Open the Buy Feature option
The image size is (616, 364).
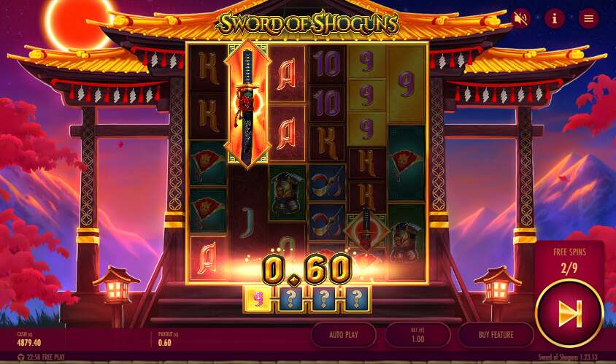496,335
